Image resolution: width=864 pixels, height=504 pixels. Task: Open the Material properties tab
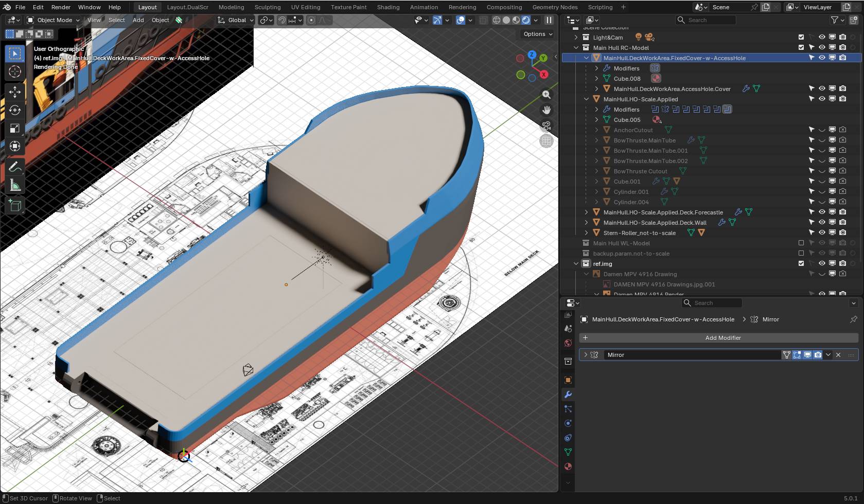(568, 466)
